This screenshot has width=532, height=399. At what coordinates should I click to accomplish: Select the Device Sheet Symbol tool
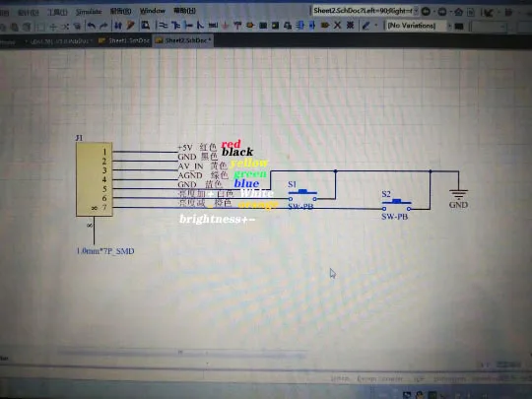[288, 26]
